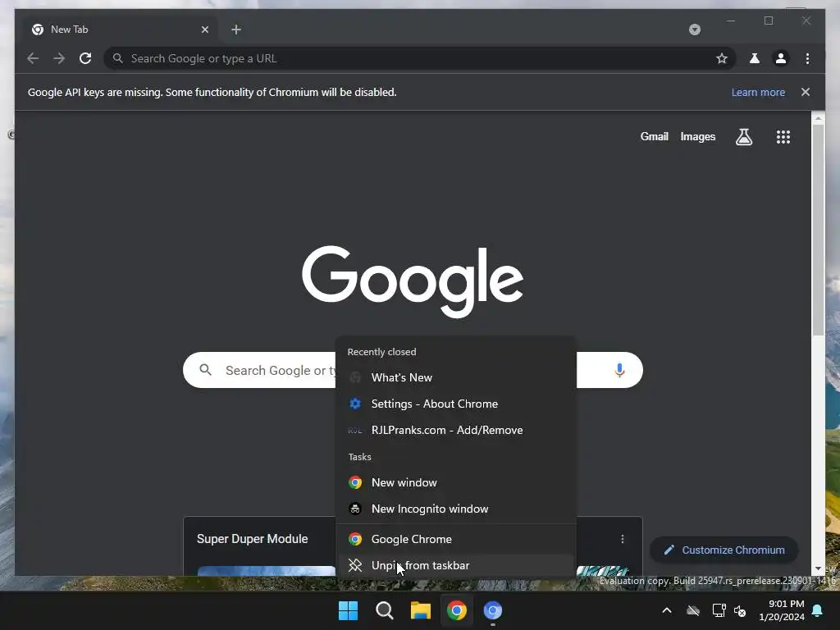Open network display tray icon
Image resolution: width=840 pixels, height=630 pixels.
point(719,610)
